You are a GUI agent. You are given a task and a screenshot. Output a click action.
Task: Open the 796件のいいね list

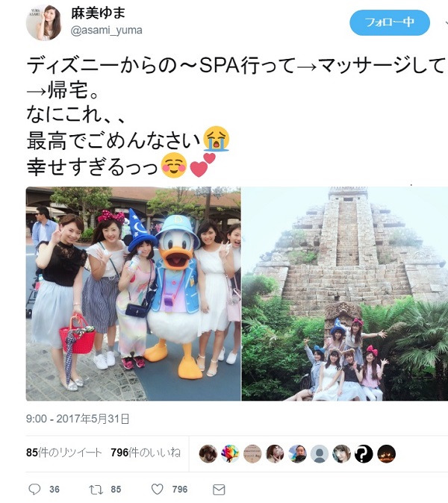click(146, 453)
